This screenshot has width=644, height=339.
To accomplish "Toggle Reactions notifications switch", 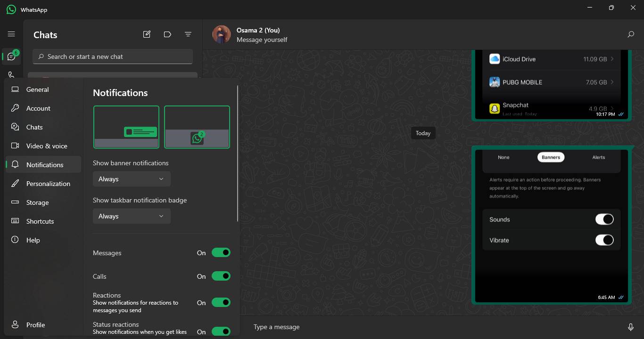I will (x=221, y=303).
